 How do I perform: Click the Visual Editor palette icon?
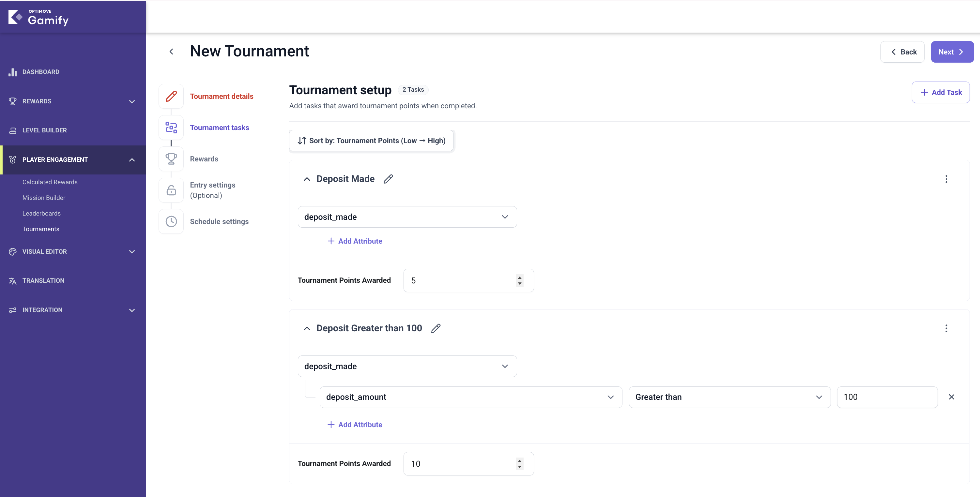pos(12,252)
